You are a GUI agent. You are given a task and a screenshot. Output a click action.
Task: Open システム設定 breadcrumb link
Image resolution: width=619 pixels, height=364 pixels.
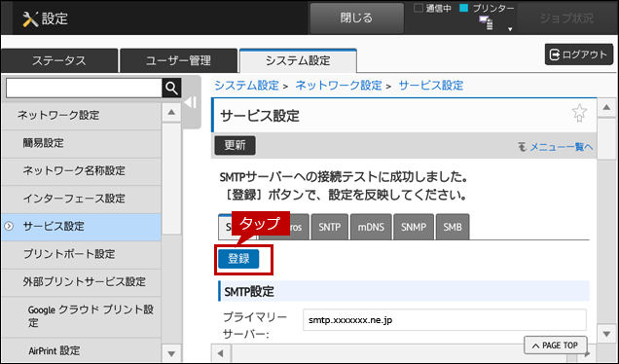click(247, 86)
